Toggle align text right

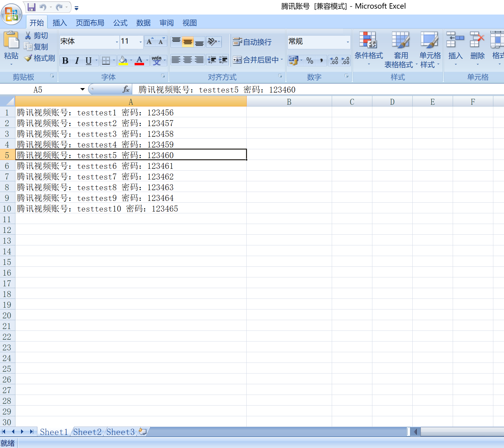199,60
